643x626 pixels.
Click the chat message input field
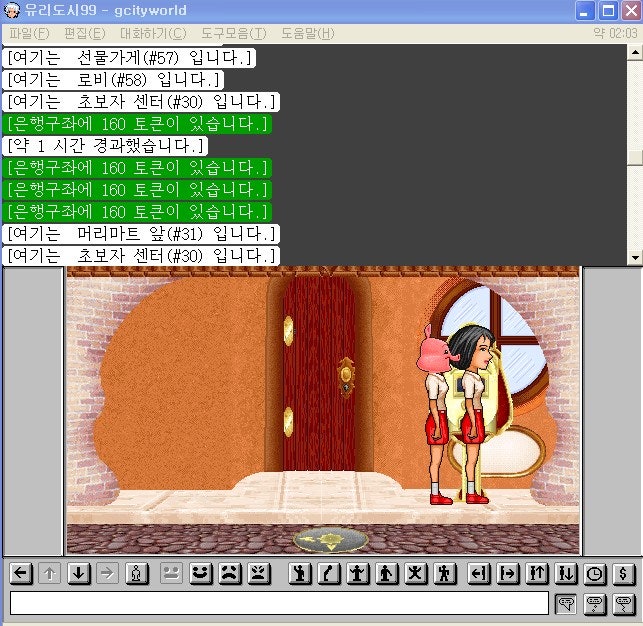[x=279, y=603]
